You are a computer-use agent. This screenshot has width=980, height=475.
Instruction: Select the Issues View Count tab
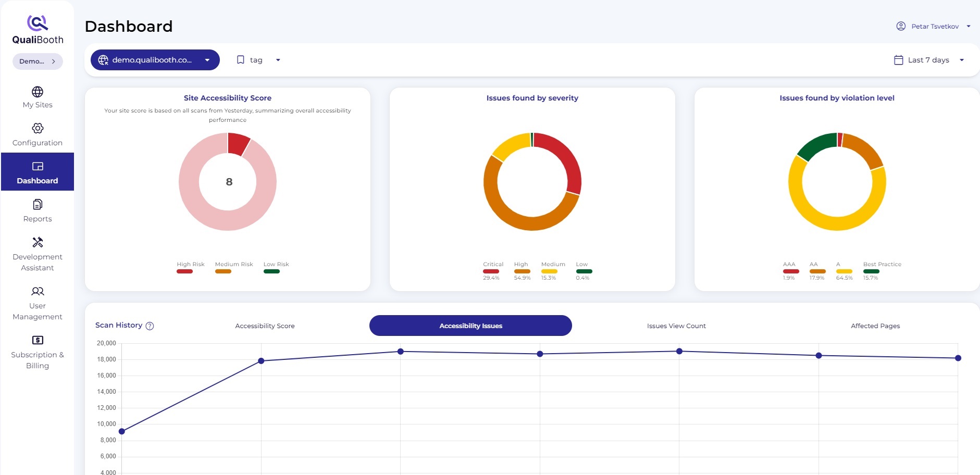pyautogui.click(x=675, y=326)
